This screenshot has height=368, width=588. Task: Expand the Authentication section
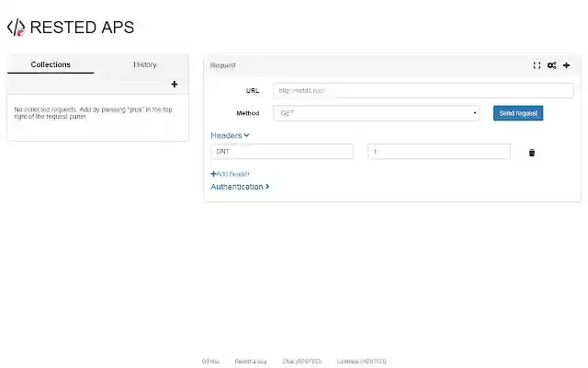point(240,187)
